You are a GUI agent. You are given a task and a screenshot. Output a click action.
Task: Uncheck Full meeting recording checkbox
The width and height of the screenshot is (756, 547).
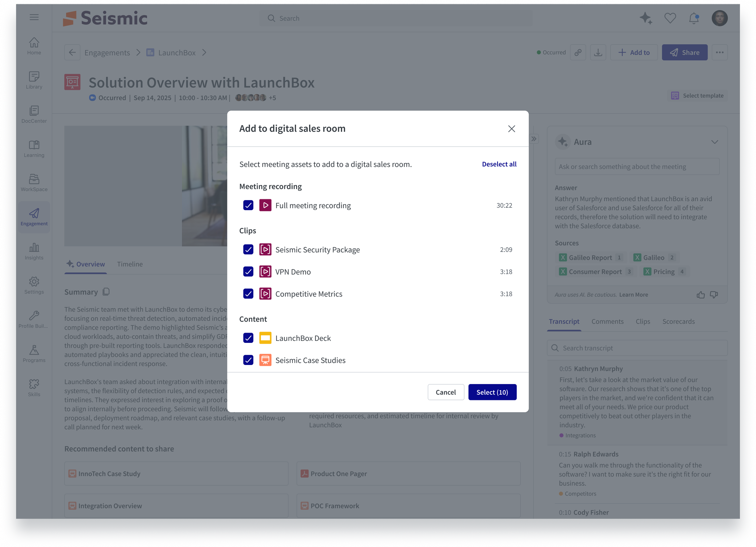pyautogui.click(x=248, y=205)
